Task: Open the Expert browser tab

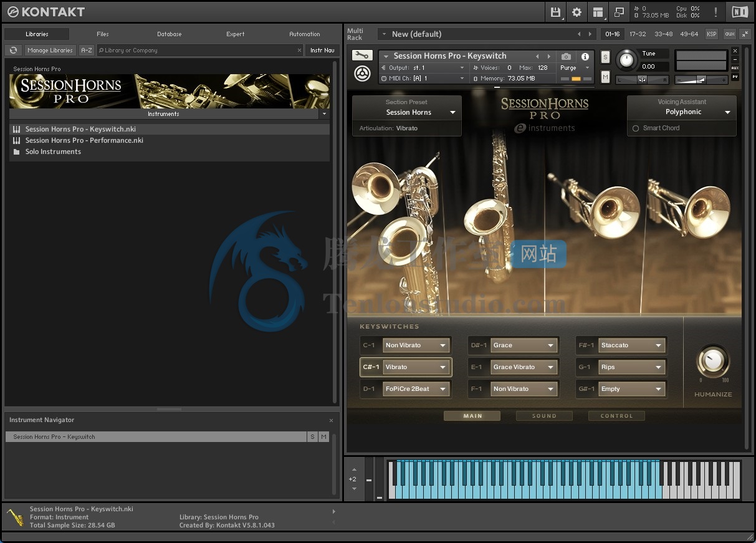Action: pos(236,34)
